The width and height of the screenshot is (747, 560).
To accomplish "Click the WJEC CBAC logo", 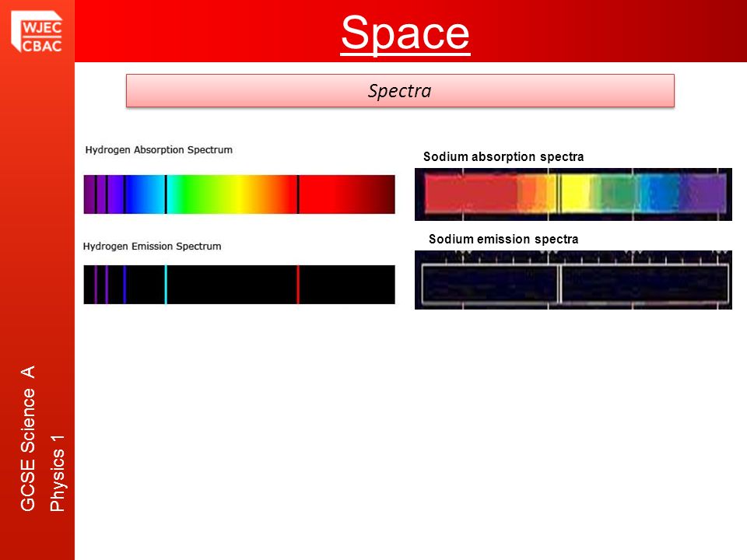I will coord(37,31).
